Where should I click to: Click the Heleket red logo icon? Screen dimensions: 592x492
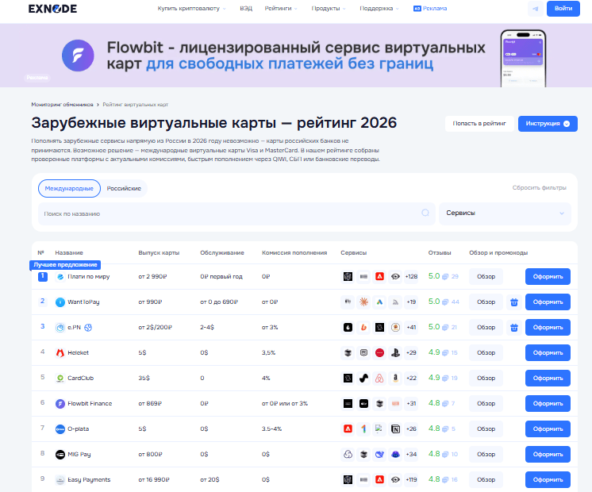(60, 353)
